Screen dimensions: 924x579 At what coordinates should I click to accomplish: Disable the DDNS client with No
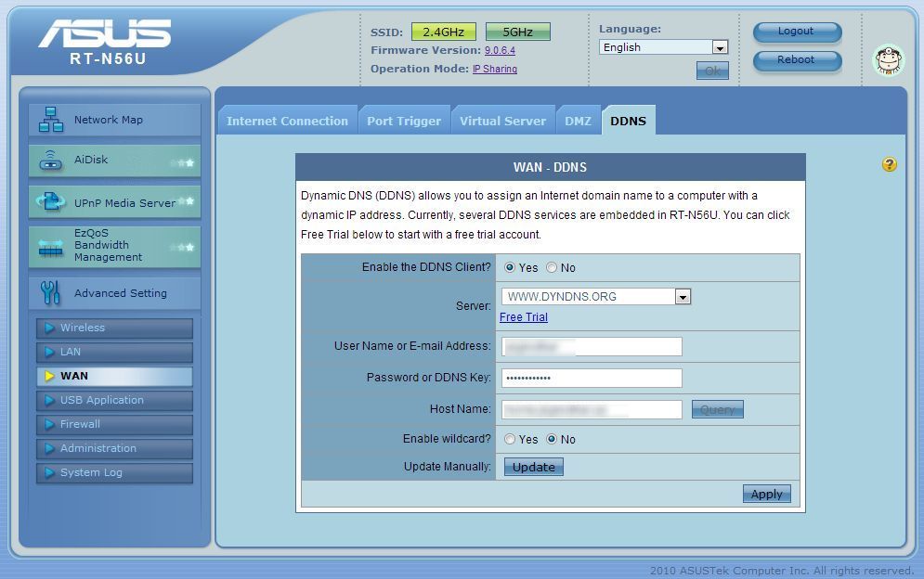click(x=552, y=267)
